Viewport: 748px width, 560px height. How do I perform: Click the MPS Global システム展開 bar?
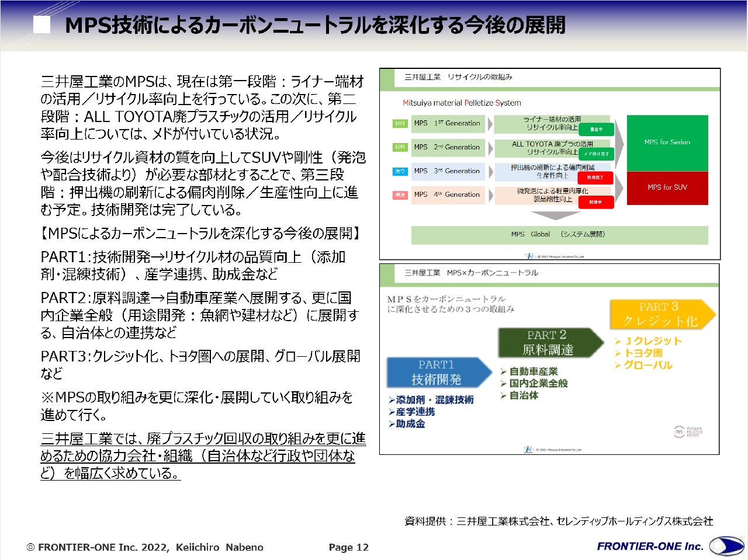tap(559, 235)
